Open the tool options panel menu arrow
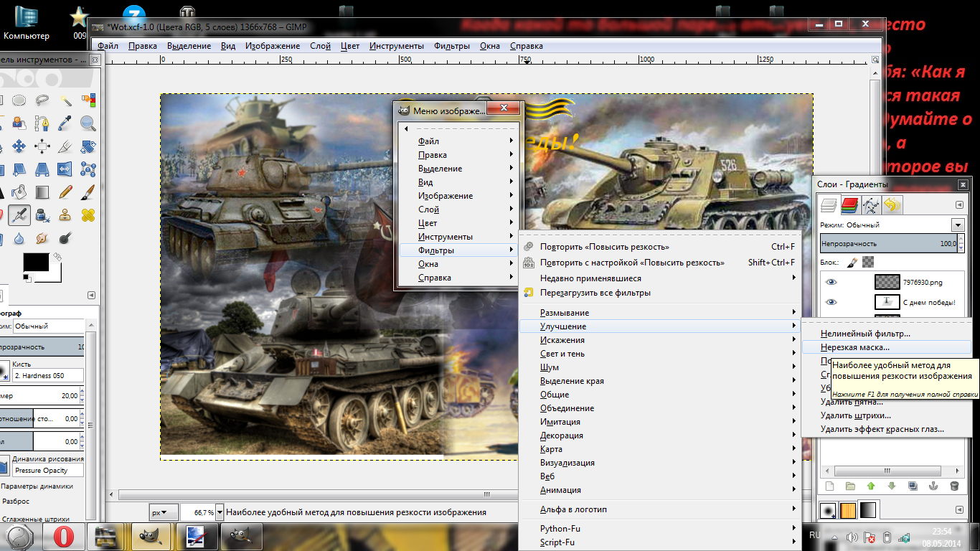980x551 pixels. click(91, 295)
